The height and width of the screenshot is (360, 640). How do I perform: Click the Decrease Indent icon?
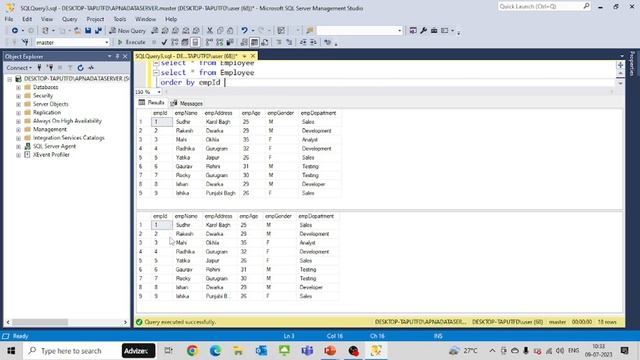(x=303, y=42)
